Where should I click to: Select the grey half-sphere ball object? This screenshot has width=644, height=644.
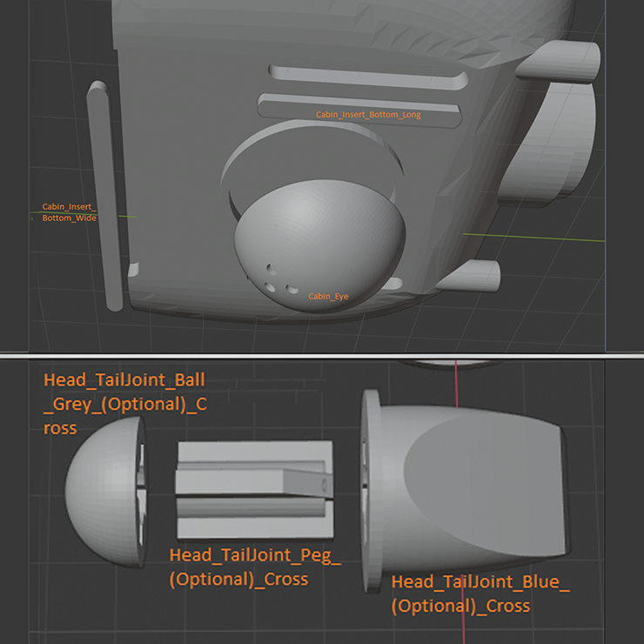click(x=105, y=492)
